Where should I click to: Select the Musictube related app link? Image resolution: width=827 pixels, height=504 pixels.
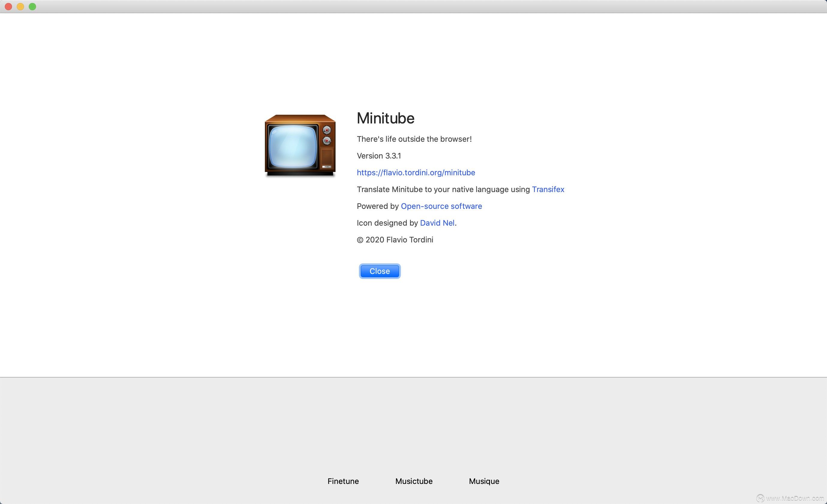pyautogui.click(x=413, y=481)
